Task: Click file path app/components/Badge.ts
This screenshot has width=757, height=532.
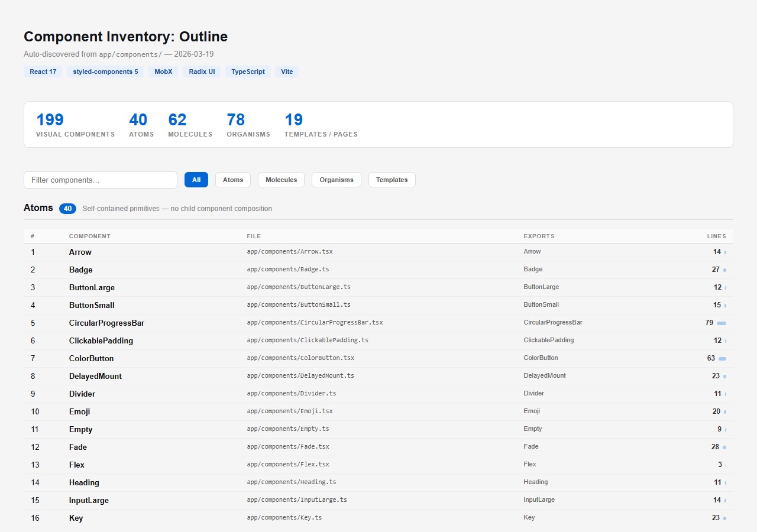Action: tap(288, 270)
